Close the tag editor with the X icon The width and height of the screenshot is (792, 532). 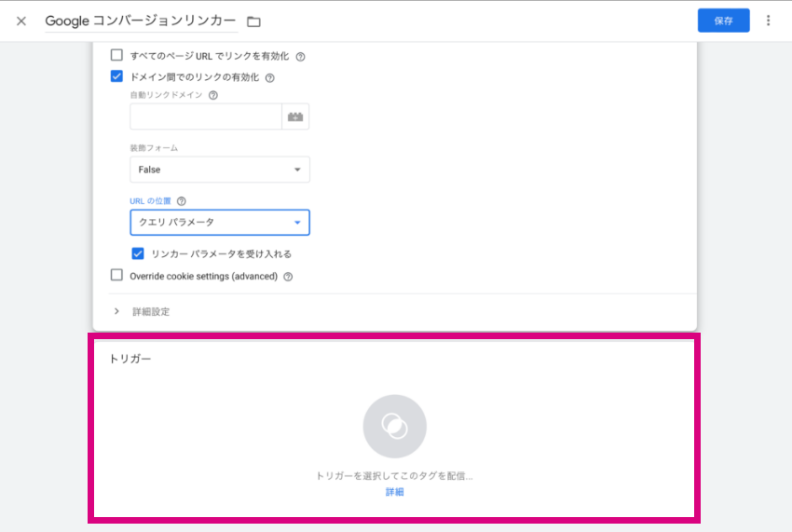[x=21, y=21]
